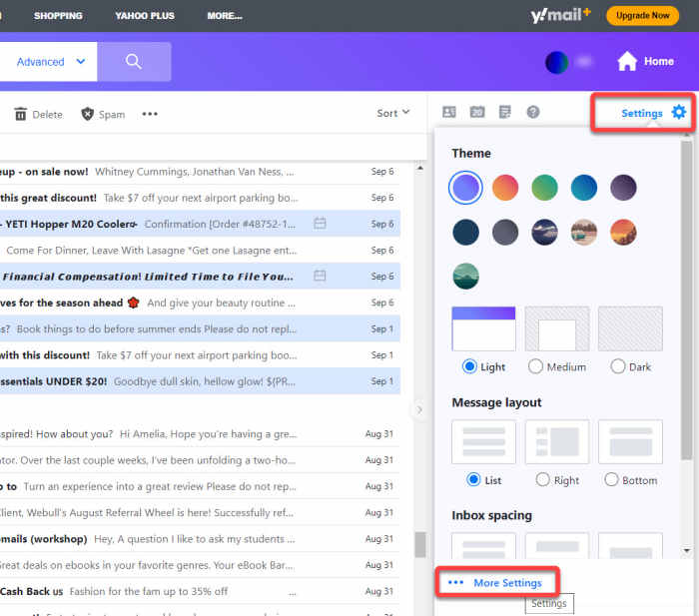This screenshot has width=699, height=616.
Task: Open SHOPPING in top navigation
Action: click(58, 16)
